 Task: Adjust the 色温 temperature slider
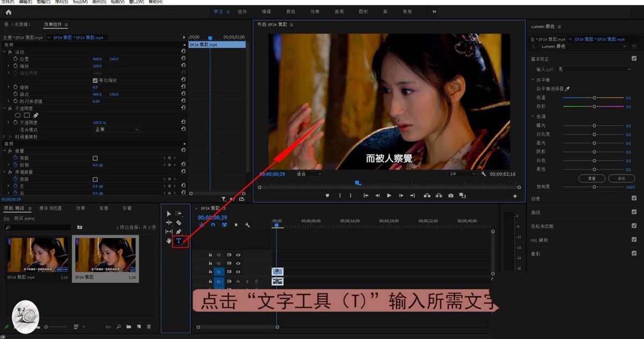pyautogui.click(x=594, y=98)
